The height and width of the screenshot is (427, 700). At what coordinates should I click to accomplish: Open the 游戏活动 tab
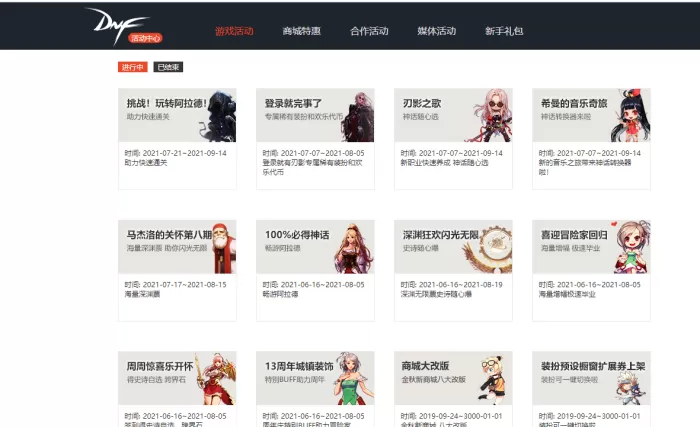click(234, 31)
